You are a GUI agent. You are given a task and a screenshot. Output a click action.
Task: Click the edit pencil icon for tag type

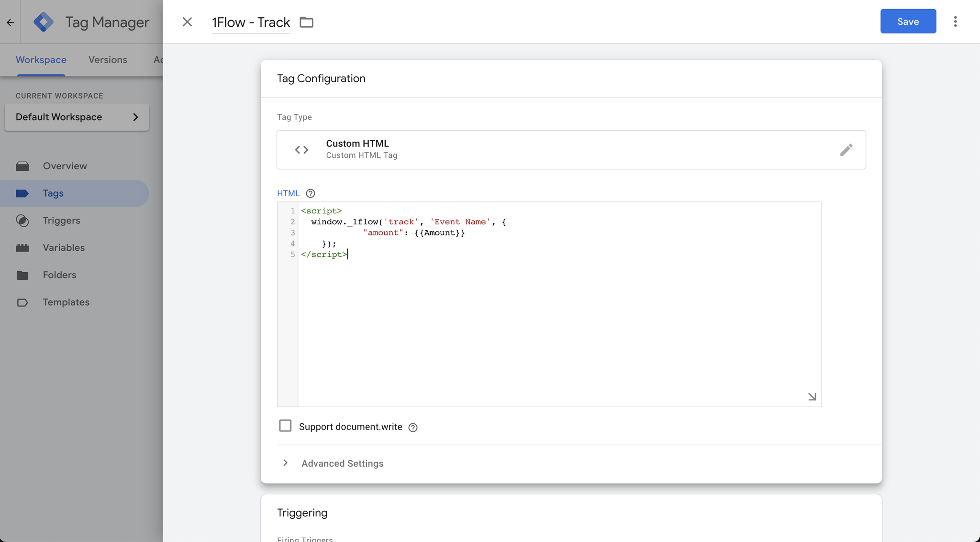click(846, 149)
